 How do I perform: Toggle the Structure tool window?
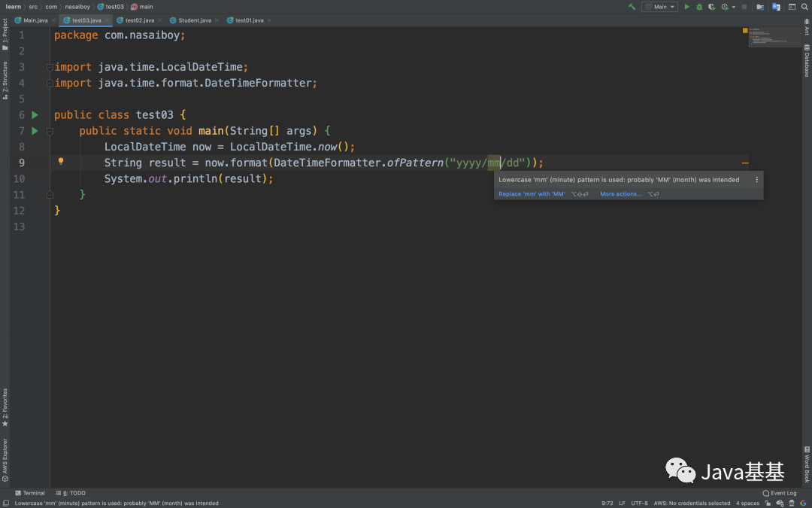(x=5, y=80)
